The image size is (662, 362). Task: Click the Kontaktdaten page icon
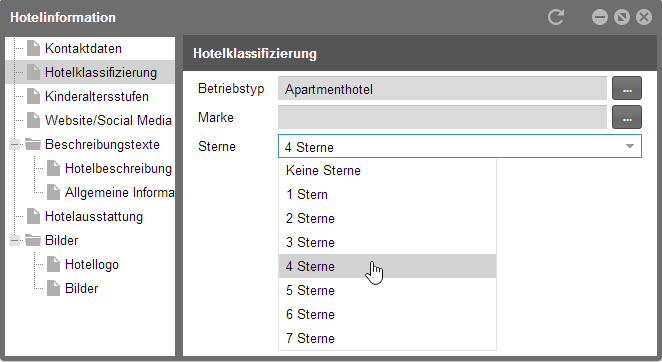[33, 48]
